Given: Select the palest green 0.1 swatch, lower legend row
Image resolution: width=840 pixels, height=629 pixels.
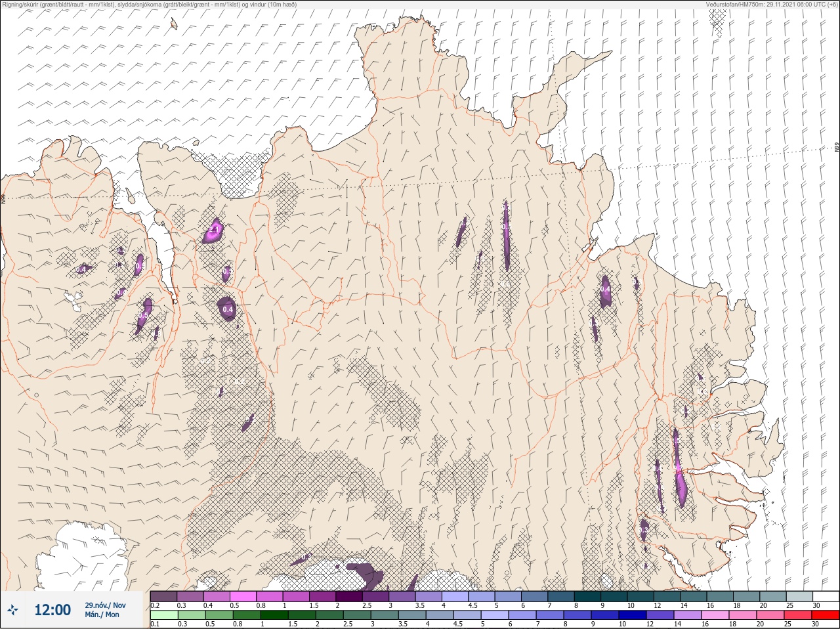Looking at the screenshot, I should (163, 616).
